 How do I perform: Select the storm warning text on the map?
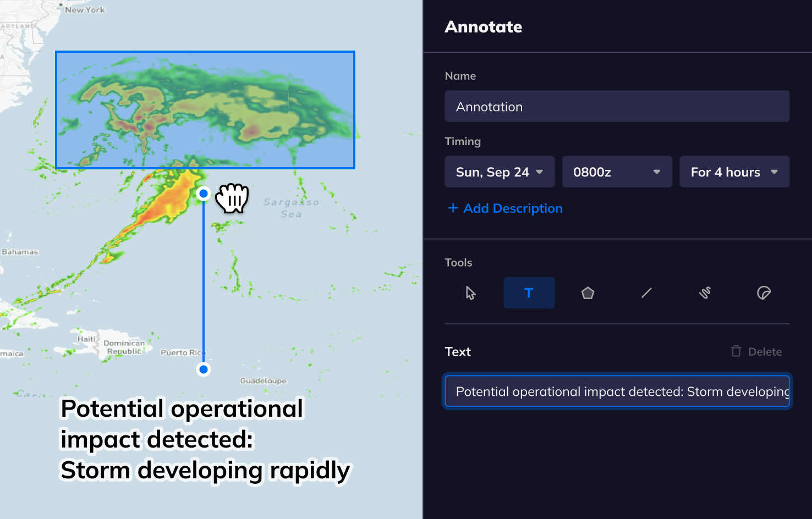(x=204, y=440)
